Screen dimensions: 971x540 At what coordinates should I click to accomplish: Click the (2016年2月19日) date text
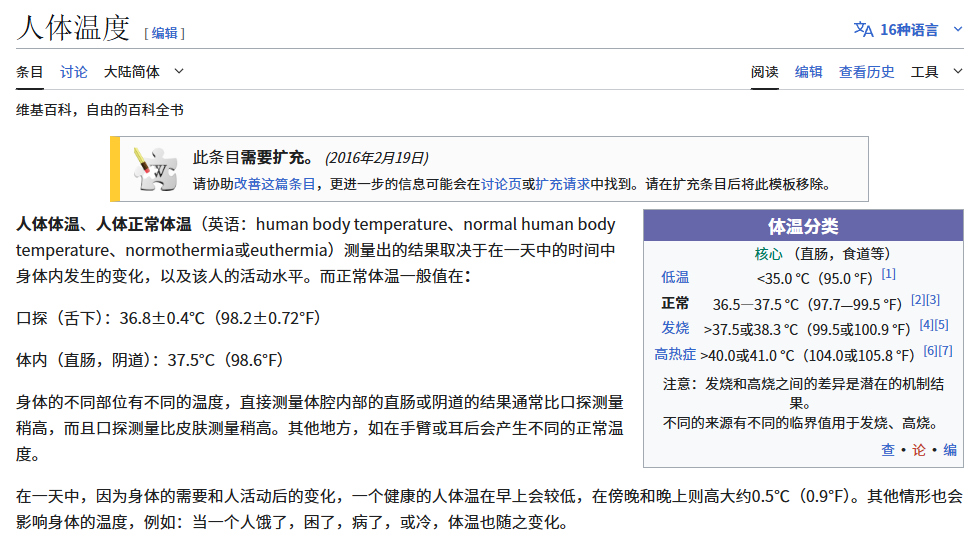[x=377, y=158]
